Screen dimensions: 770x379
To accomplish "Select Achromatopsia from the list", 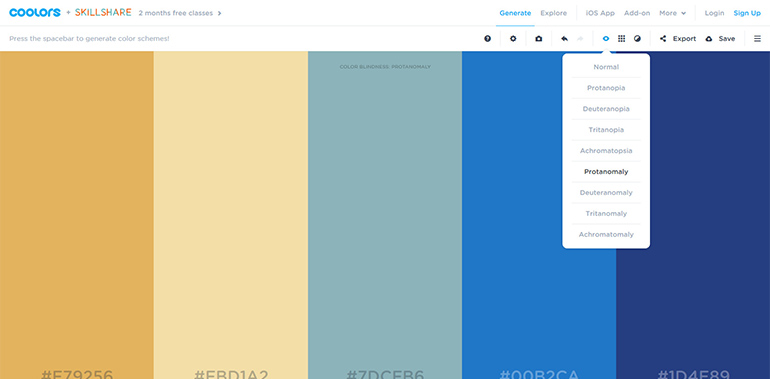I will click(x=606, y=151).
